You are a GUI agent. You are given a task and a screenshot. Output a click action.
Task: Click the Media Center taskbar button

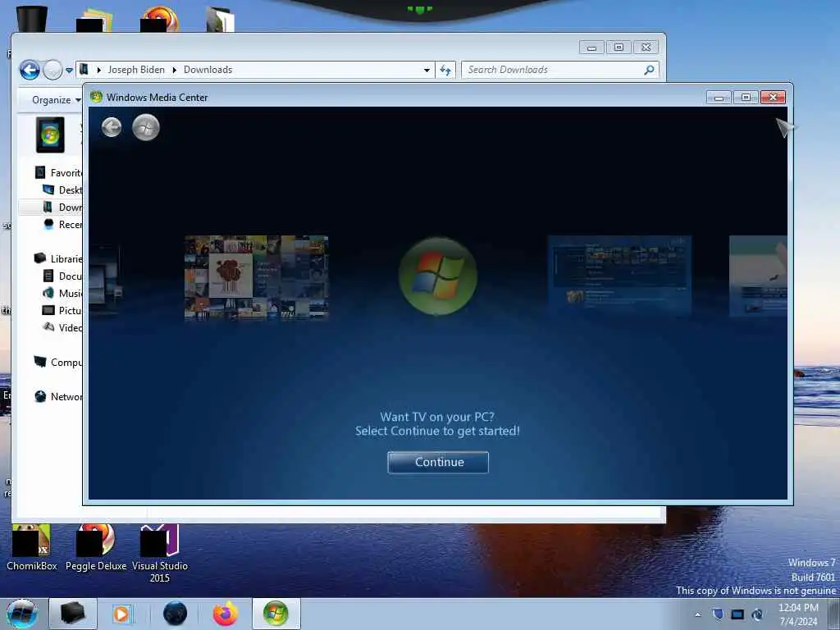[276, 614]
